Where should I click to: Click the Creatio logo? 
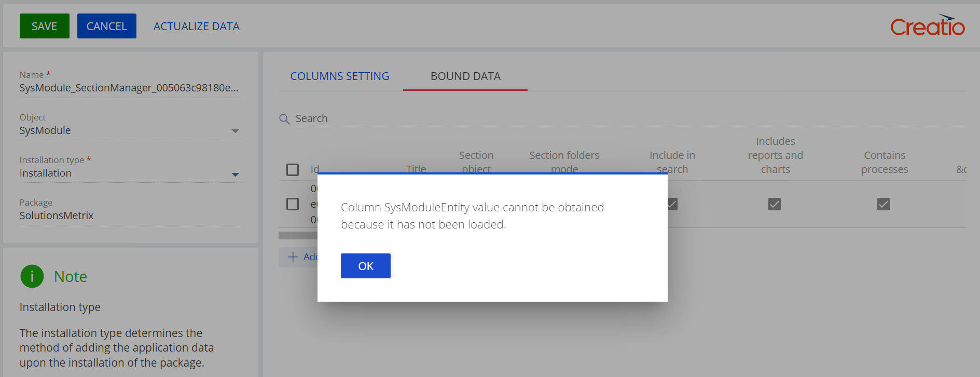tap(928, 25)
